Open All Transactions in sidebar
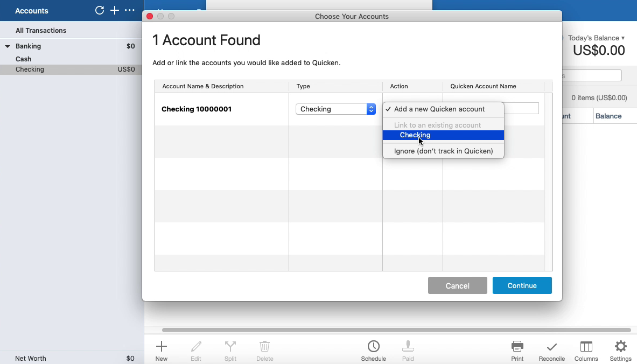Viewport: 637px width, 364px height. pos(40,31)
